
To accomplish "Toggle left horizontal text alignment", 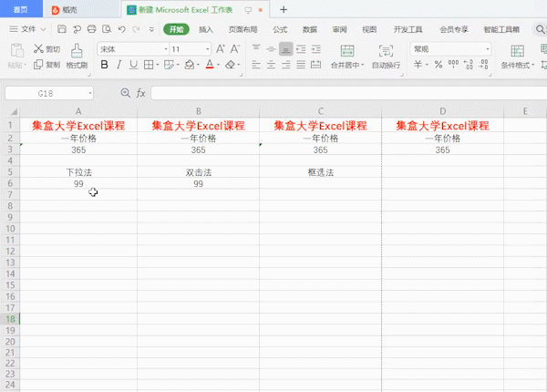I will pos(256,65).
